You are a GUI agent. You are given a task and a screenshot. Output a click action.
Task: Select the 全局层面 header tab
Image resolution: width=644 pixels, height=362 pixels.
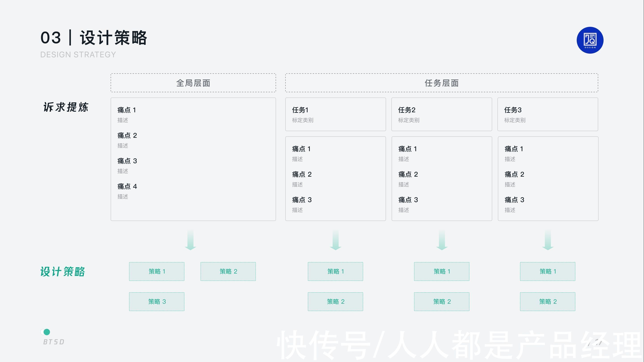click(x=193, y=83)
